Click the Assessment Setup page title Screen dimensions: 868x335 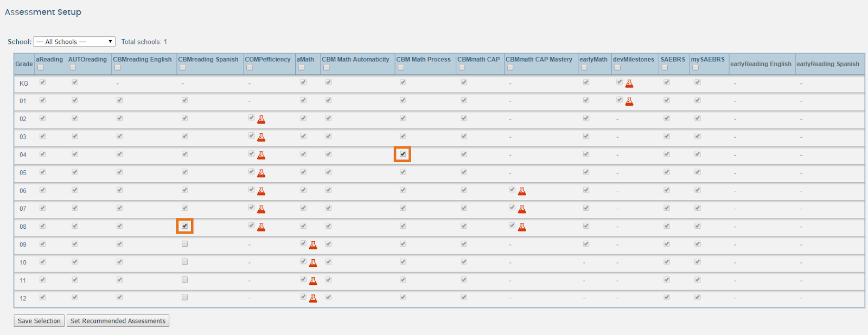(x=43, y=12)
